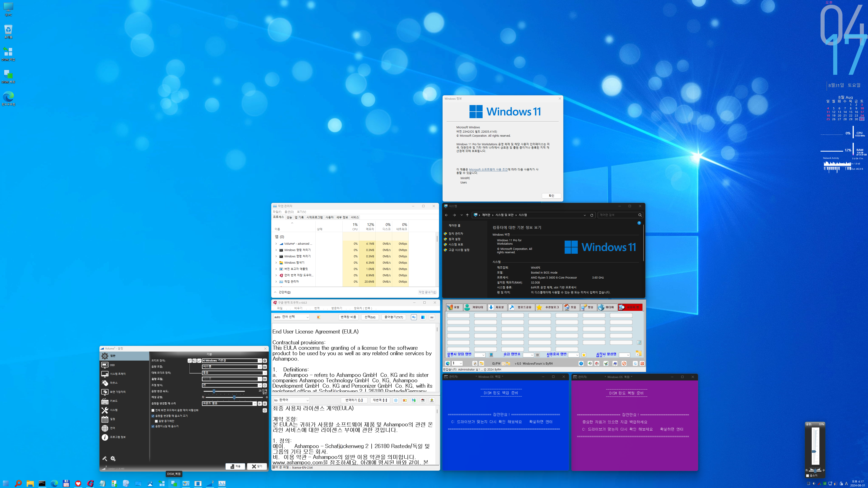Image resolution: width=868 pixels, height=488 pixels.
Task: Open 비우기 menu in 구글 번역 도우미
Action: click(x=298, y=308)
